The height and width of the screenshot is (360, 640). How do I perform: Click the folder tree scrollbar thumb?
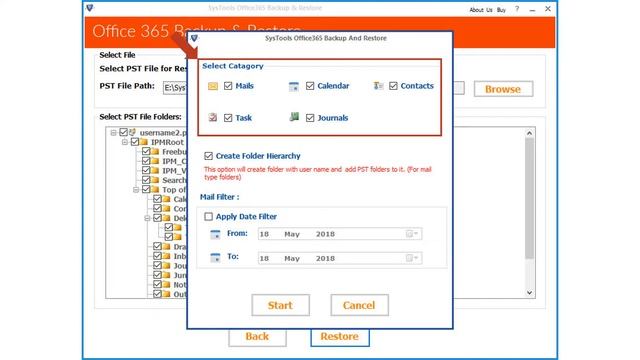coord(529,198)
